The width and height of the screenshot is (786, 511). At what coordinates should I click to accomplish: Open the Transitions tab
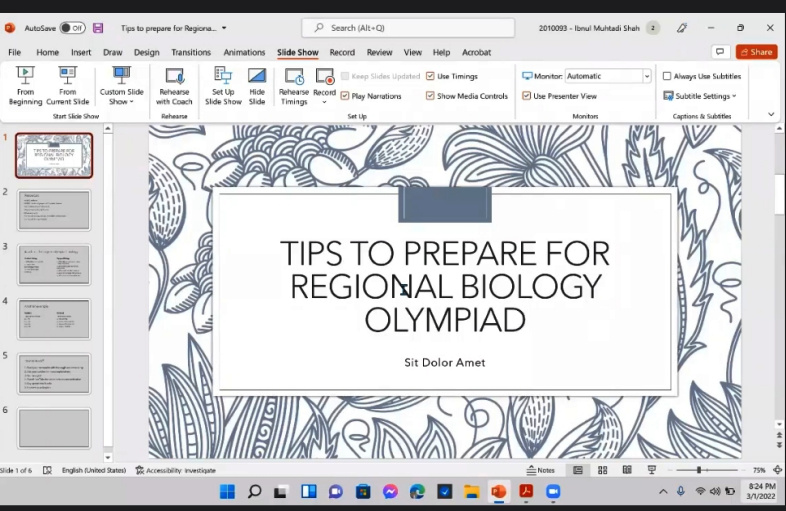[x=191, y=52]
